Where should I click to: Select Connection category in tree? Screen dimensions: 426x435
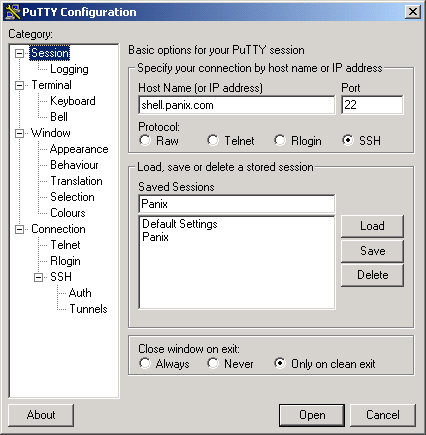(x=58, y=229)
